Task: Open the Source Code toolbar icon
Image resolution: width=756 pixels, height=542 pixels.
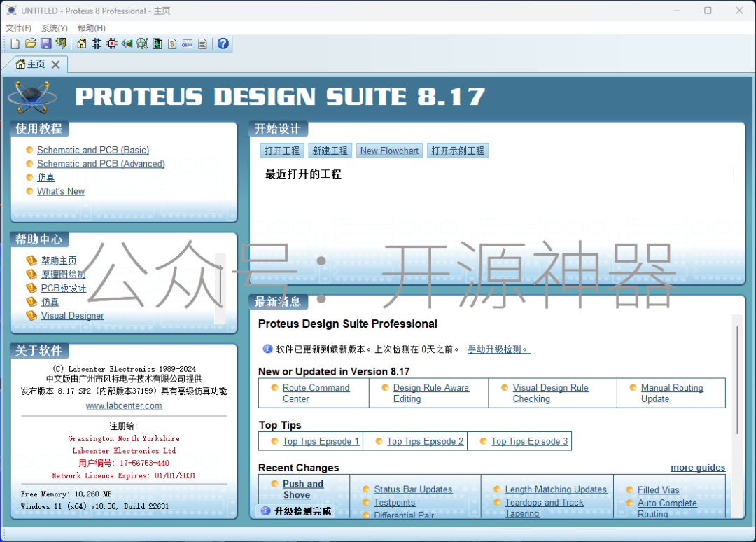Action: coord(188,44)
